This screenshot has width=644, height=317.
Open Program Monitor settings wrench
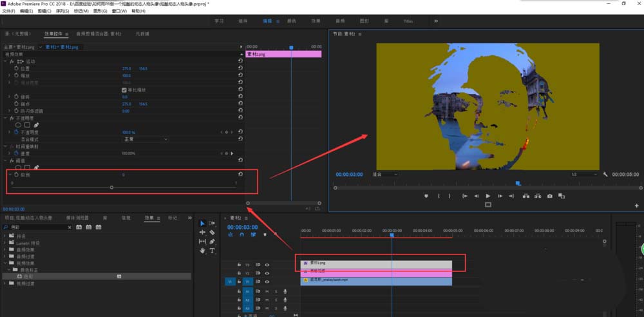(x=605, y=175)
